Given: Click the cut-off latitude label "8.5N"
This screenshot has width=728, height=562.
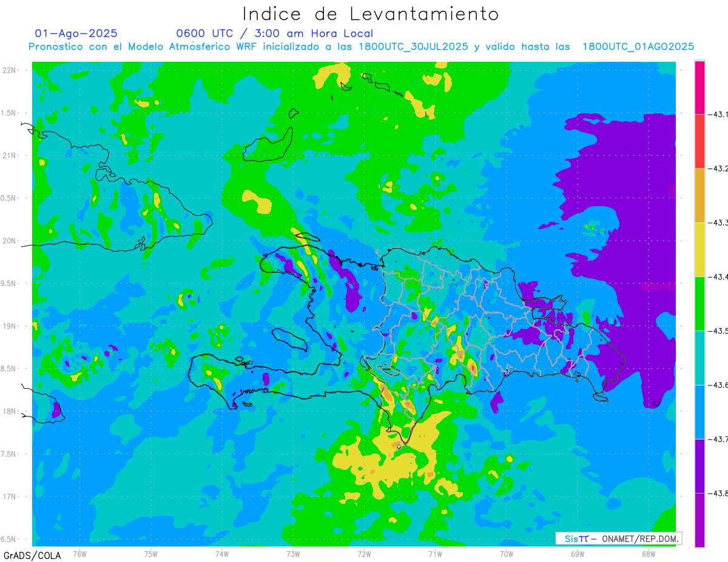Looking at the screenshot, I should tap(8, 369).
